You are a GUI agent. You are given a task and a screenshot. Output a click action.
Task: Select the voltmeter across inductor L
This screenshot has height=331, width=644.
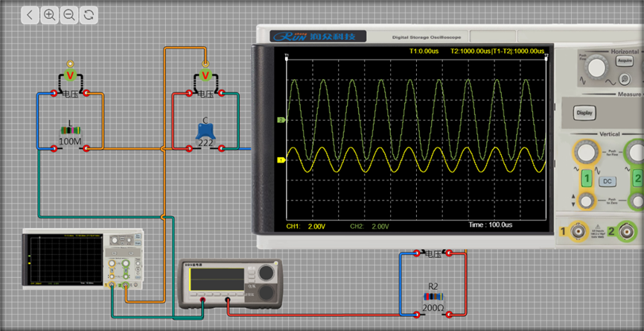coord(70,76)
